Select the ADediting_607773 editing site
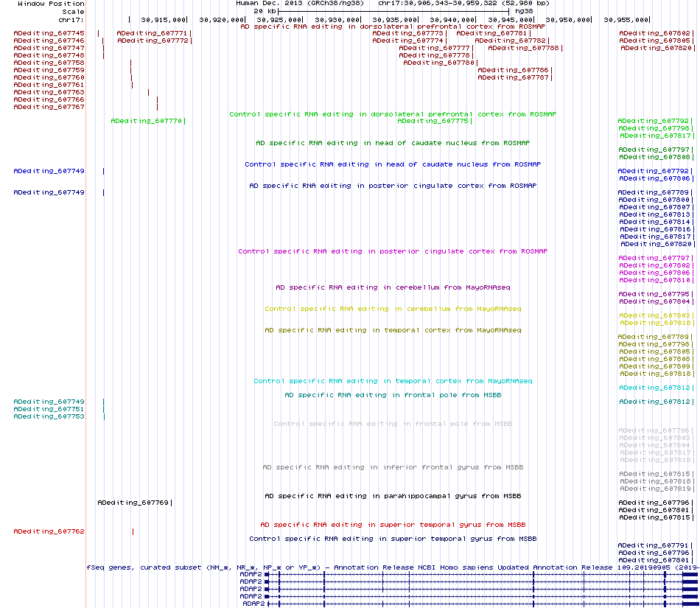The height and width of the screenshot is (608, 700). point(410,33)
